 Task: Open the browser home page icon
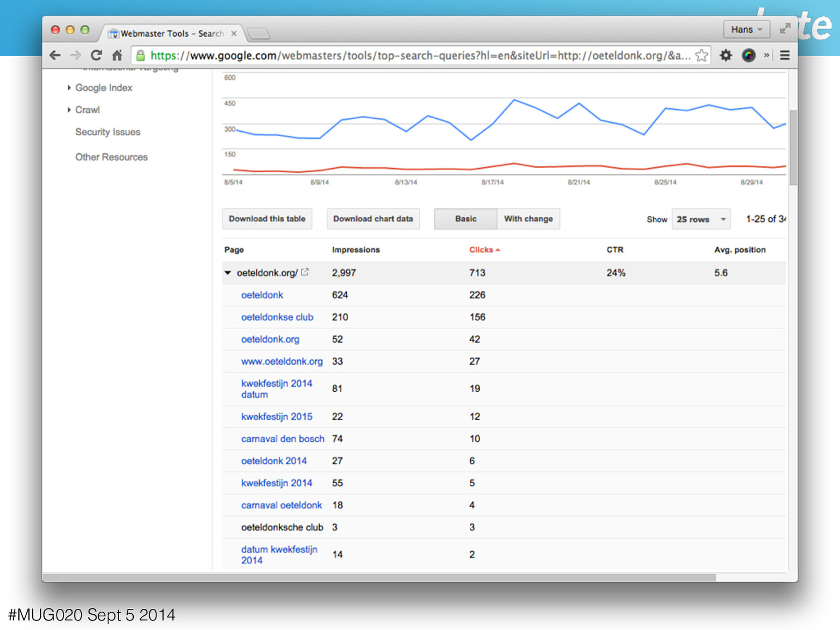[117, 55]
